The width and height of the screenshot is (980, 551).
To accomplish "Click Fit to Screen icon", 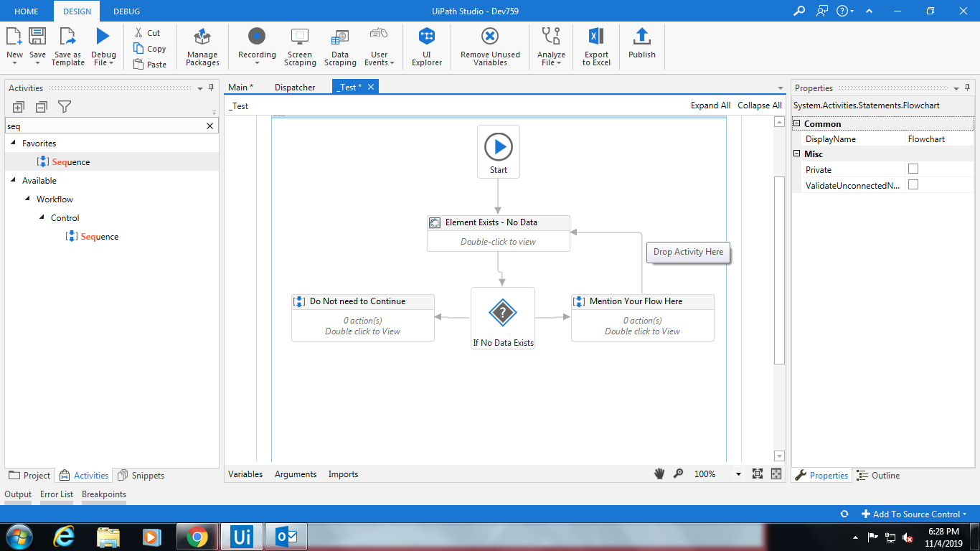I will [x=758, y=474].
